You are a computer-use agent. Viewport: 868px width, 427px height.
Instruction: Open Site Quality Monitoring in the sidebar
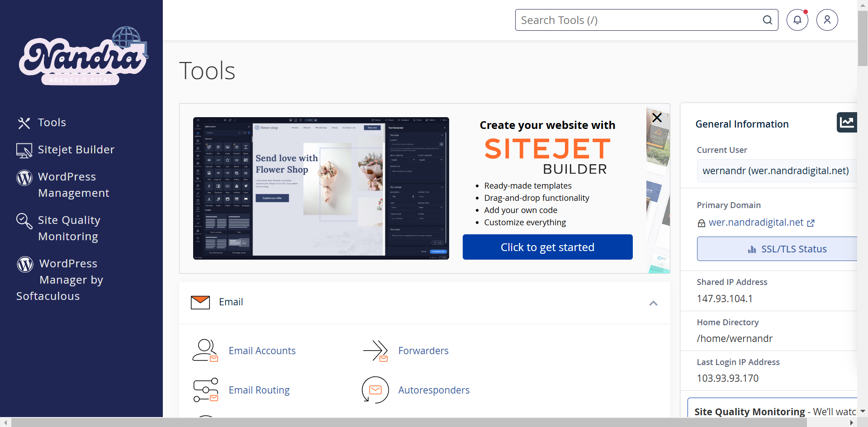[x=69, y=228]
